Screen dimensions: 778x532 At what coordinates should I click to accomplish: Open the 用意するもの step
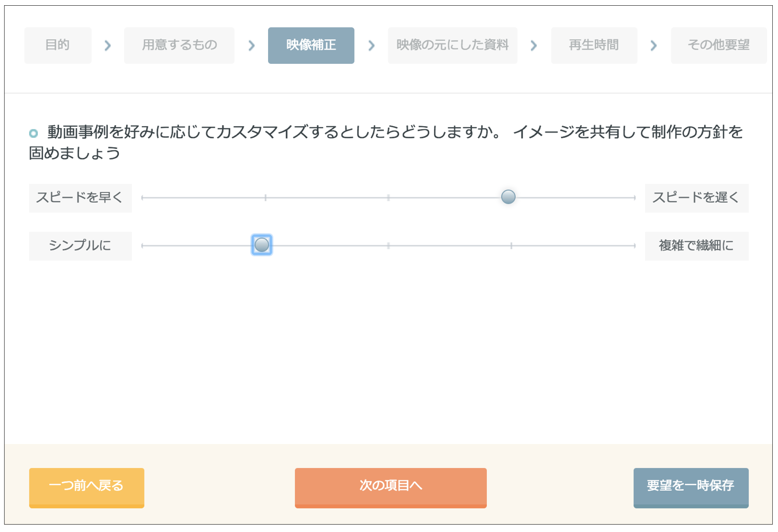pos(179,46)
